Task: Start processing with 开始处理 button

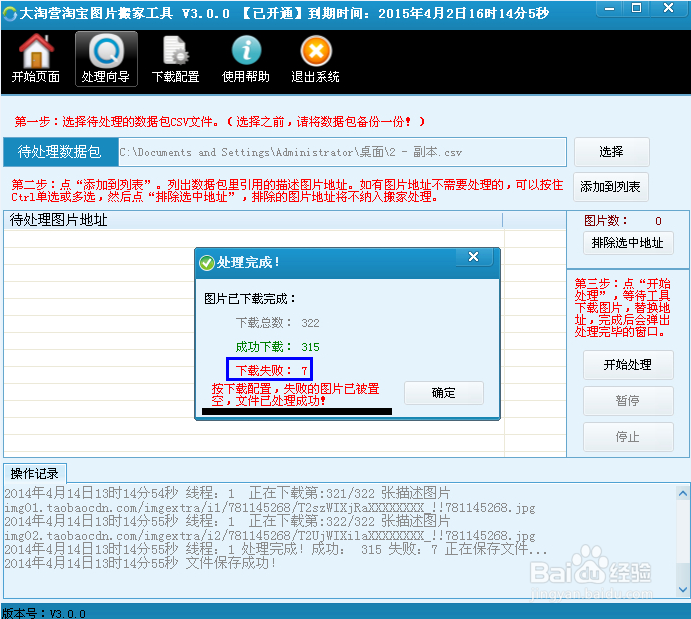Action: 628,365
